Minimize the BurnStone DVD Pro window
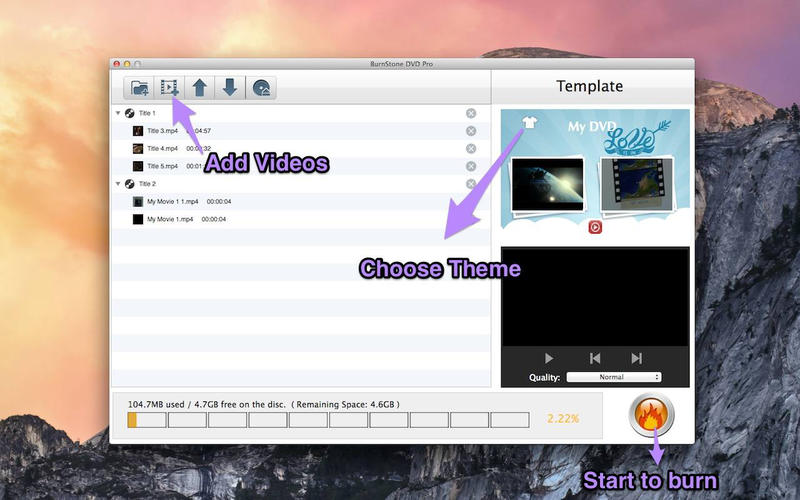800x500 pixels. point(127,64)
